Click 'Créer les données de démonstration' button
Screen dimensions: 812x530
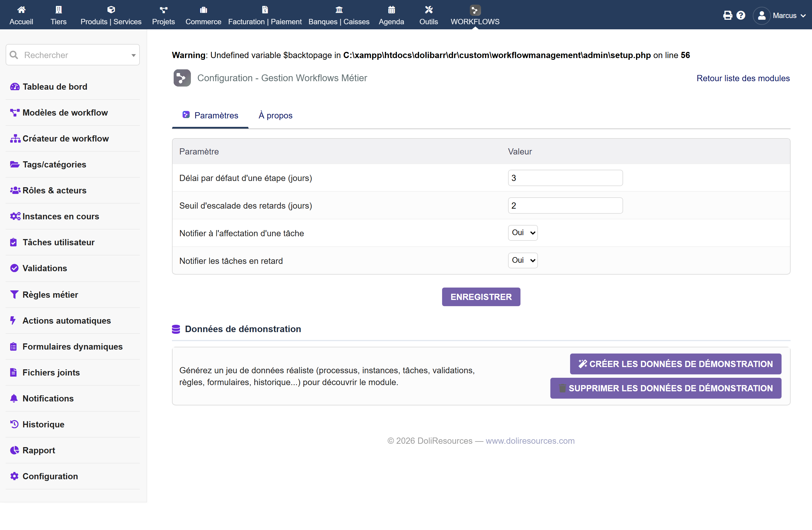tap(676, 364)
